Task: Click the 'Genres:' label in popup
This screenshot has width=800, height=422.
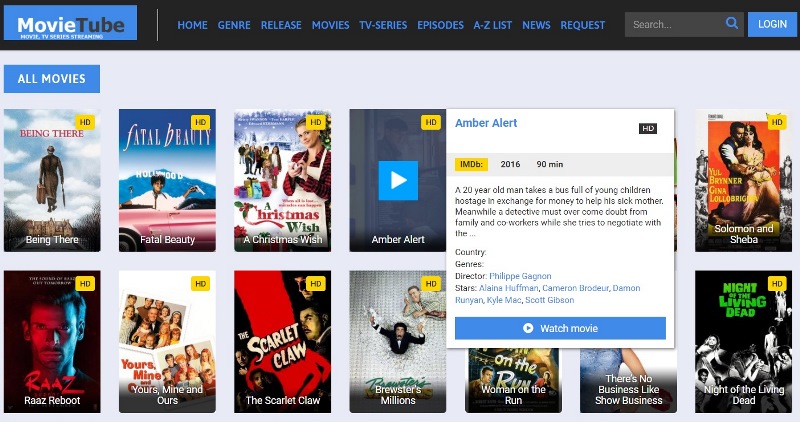Action: (x=469, y=264)
